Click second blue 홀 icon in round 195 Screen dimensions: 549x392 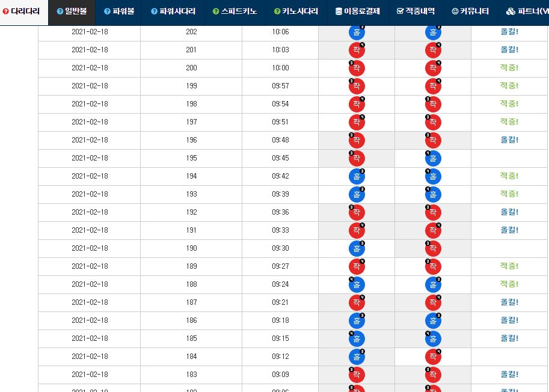433,158
